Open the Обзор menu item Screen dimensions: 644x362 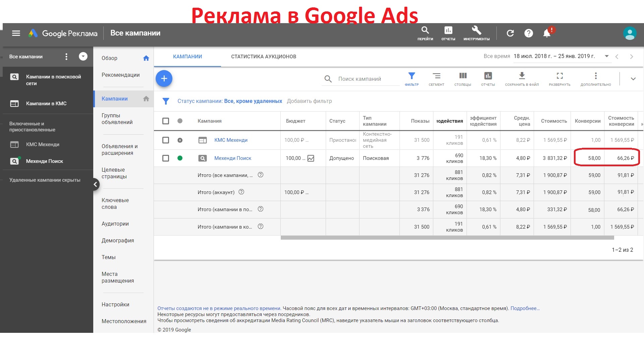pos(109,58)
